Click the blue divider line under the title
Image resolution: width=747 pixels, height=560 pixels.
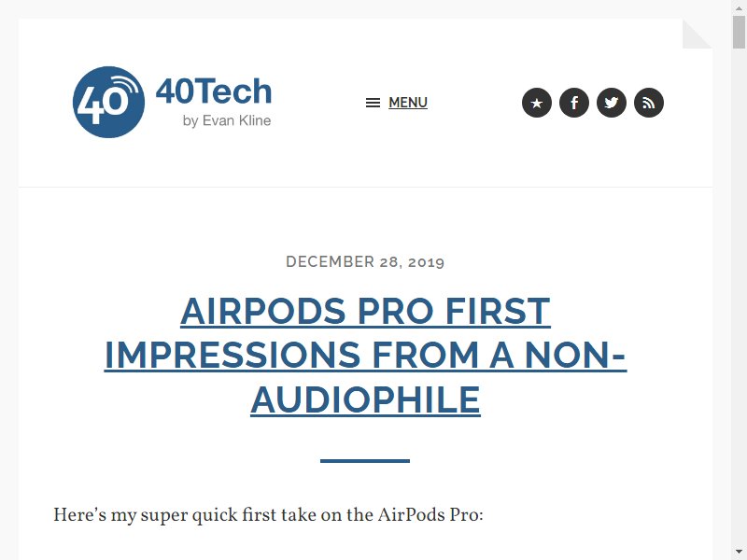point(365,461)
